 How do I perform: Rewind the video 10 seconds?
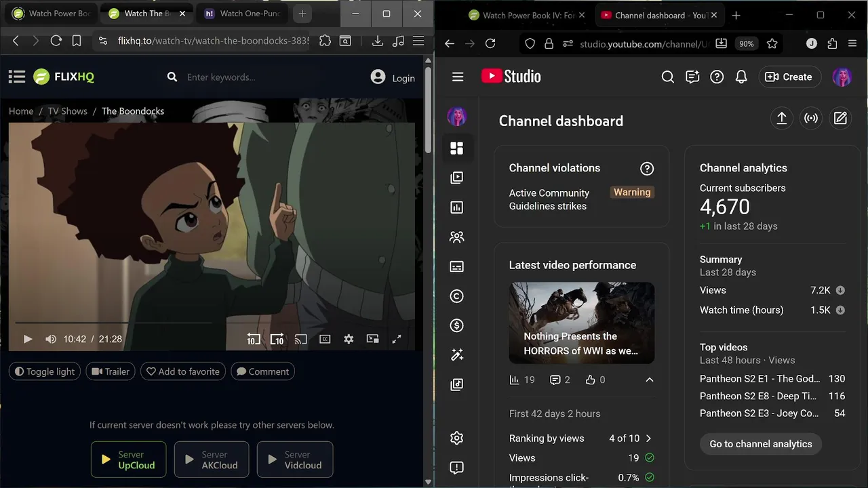tap(253, 339)
